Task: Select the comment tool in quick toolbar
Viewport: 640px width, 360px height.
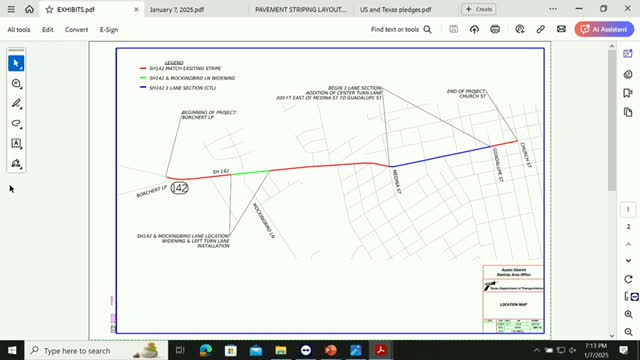Action: pyautogui.click(x=16, y=83)
